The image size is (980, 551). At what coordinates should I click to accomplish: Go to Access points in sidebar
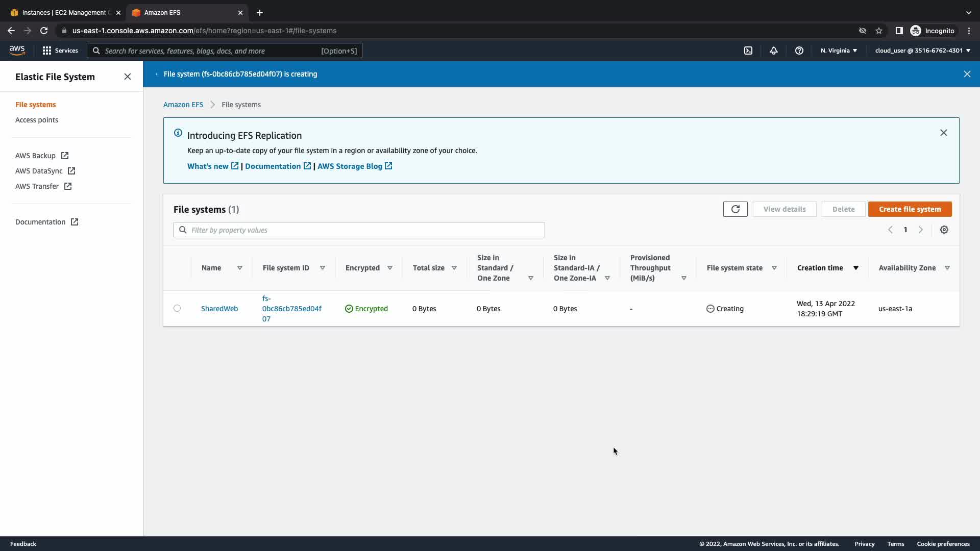[x=37, y=120]
